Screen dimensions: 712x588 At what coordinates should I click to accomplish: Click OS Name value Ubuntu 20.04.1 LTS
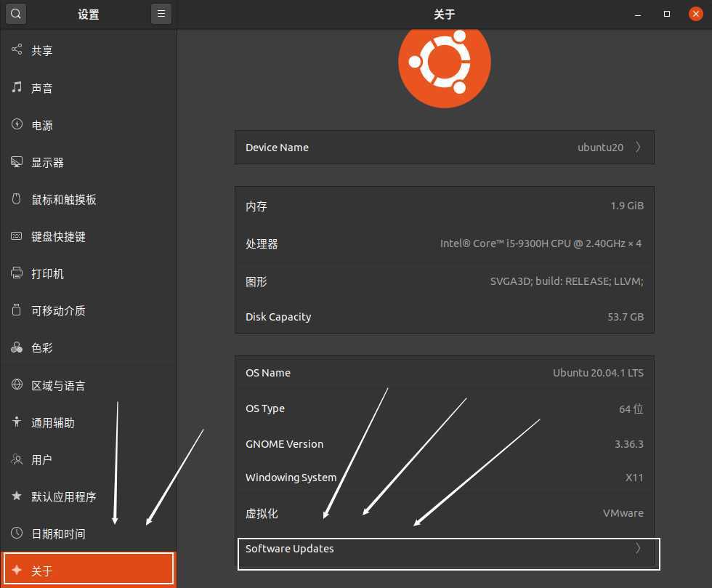(598, 373)
